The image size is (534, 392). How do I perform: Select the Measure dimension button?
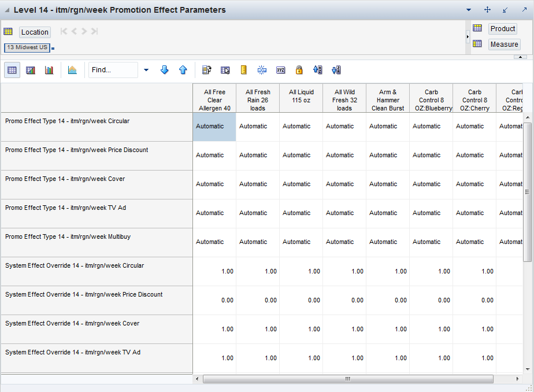(x=503, y=45)
